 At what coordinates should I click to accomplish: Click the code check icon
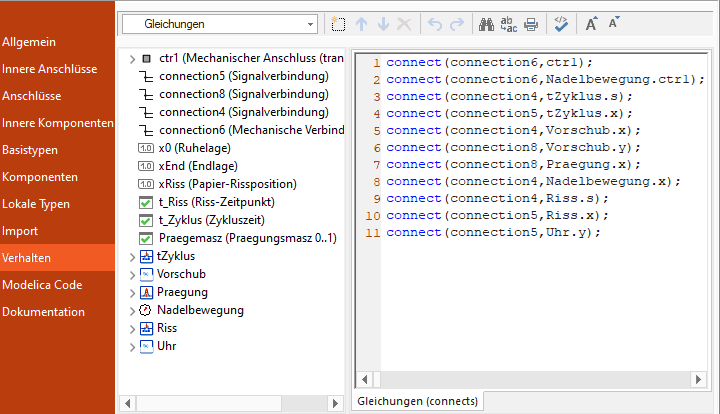click(x=562, y=23)
